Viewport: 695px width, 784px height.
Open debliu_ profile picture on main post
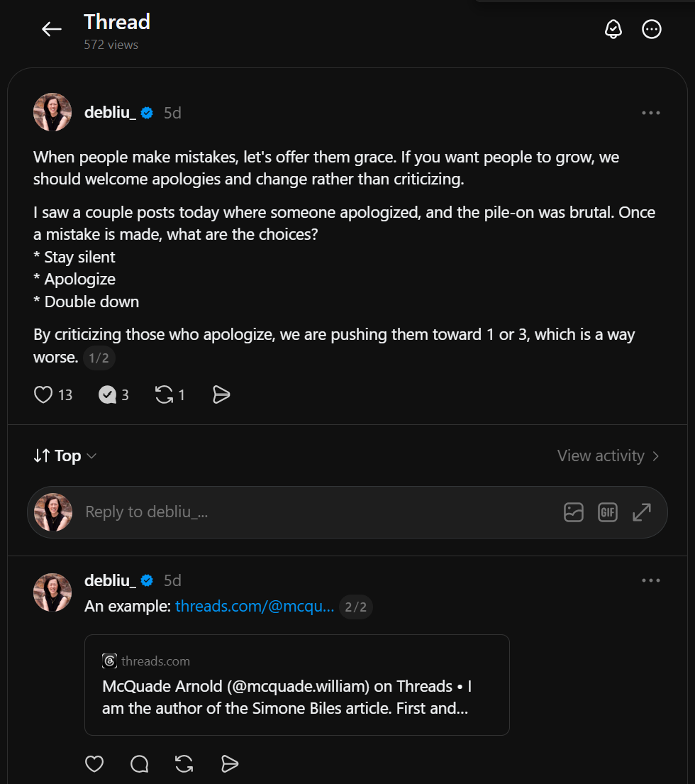(52, 112)
